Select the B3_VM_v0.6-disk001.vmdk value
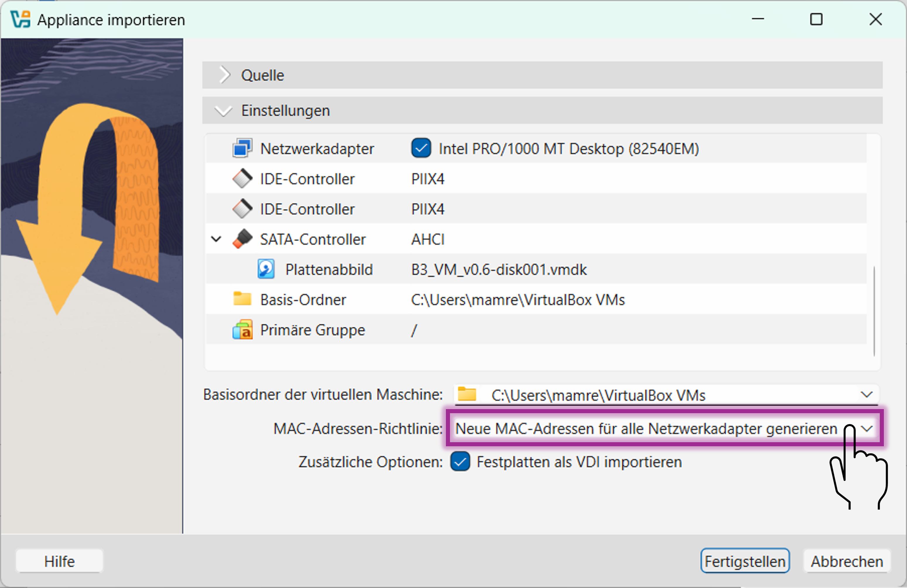This screenshot has width=907, height=588. pyautogui.click(x=499, y=270)
